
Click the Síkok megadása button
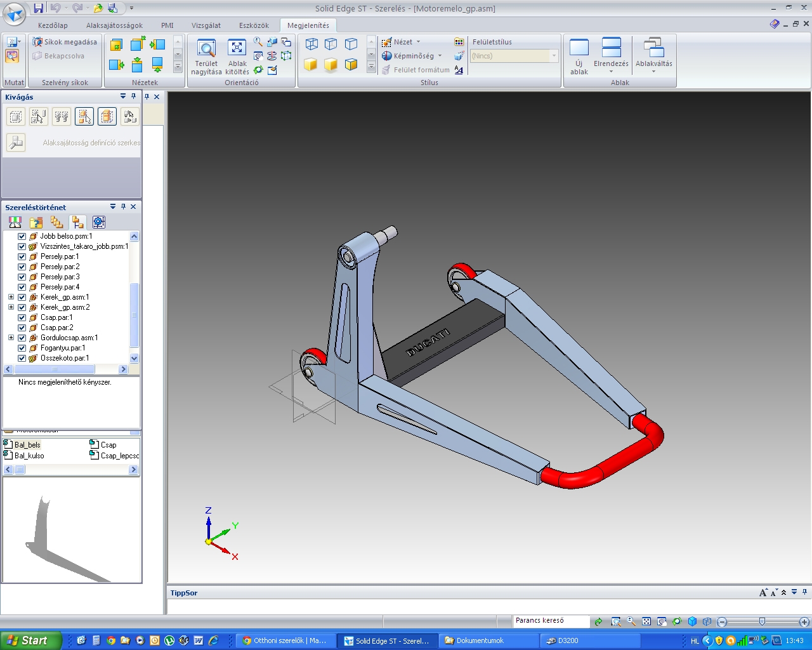coord(65,42)
